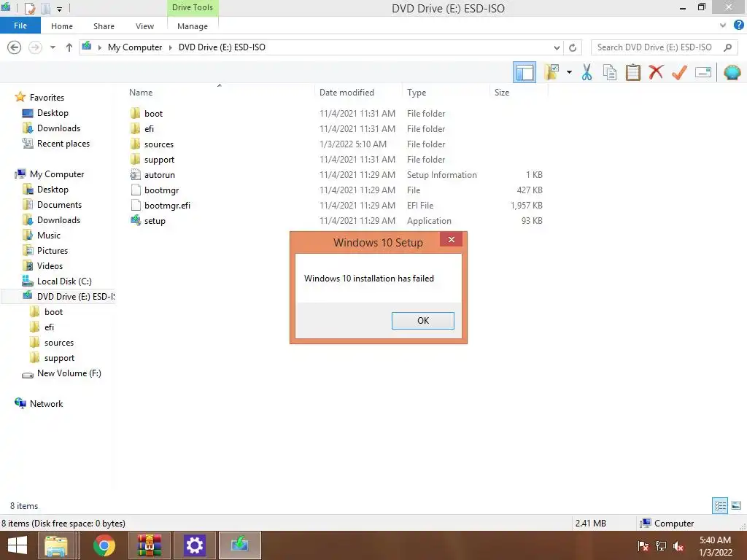Open WinRAR from the taskbar
The image size is (747, 560).
point(150,545)
